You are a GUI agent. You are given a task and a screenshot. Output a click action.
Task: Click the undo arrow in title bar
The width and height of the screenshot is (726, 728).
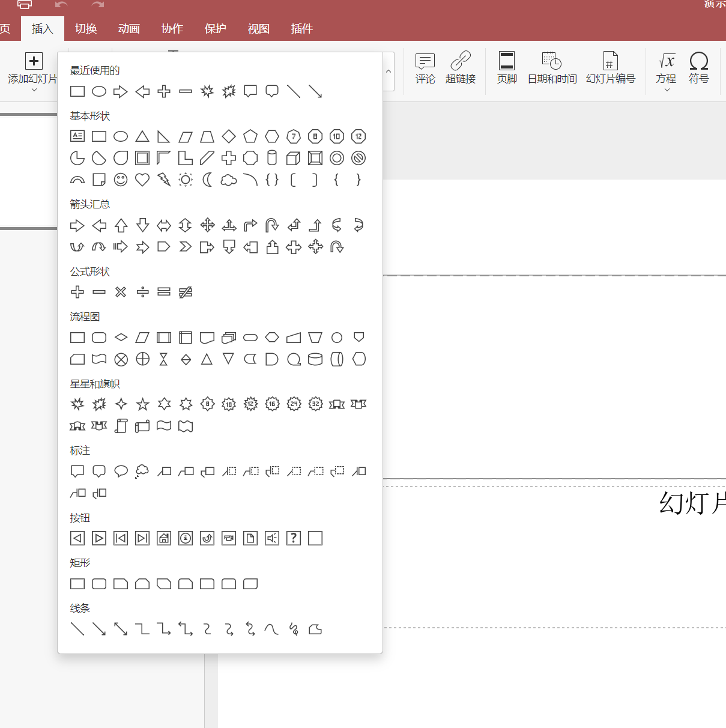pyautogui.click(x=61, y=4)
